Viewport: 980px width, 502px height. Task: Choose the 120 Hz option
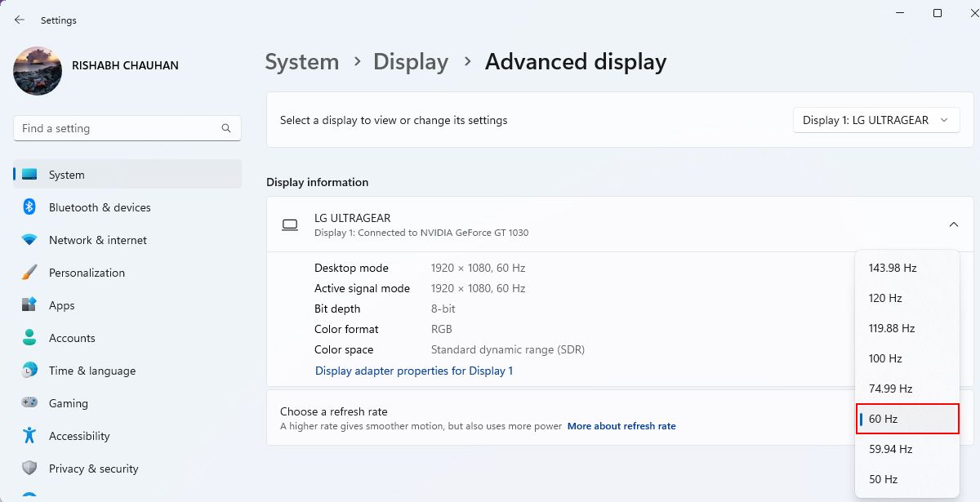tap(884, 298)
